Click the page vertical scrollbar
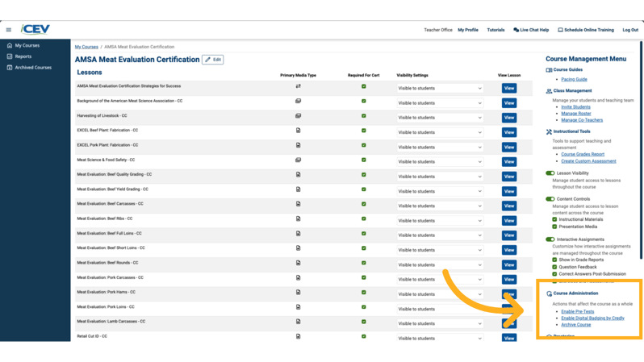Image resolution: width=644 pixels, height=362 pixels. (641, 150)
